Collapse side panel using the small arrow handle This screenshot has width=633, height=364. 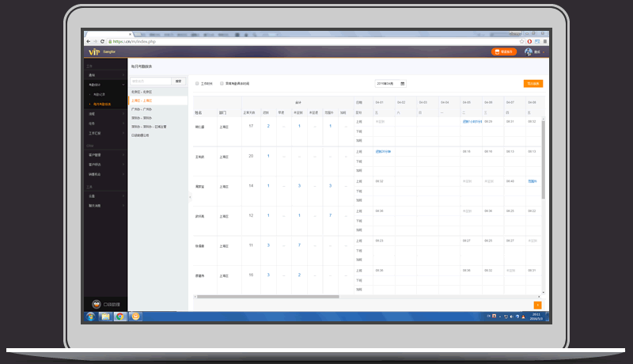click(189, 196)
